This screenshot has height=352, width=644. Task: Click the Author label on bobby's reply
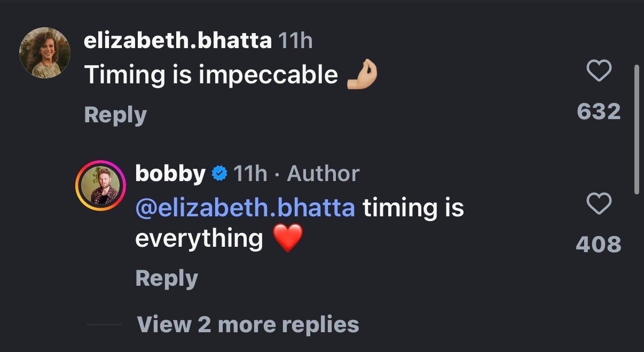pos(323,174)
